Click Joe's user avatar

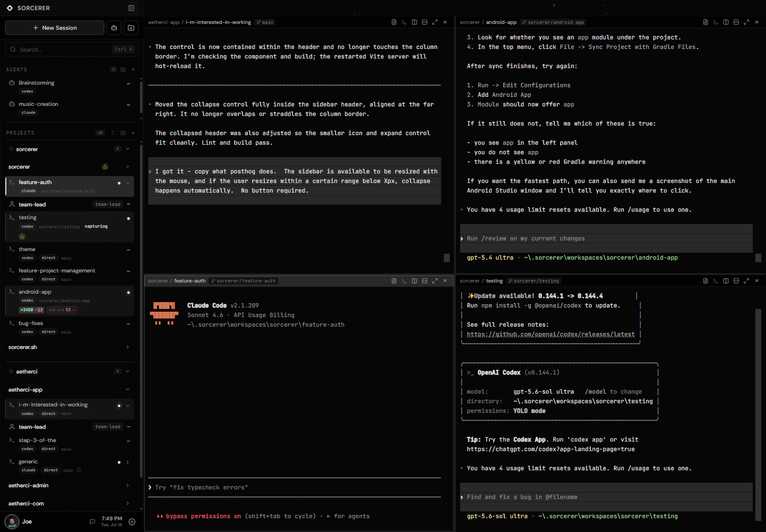point(12,521)
